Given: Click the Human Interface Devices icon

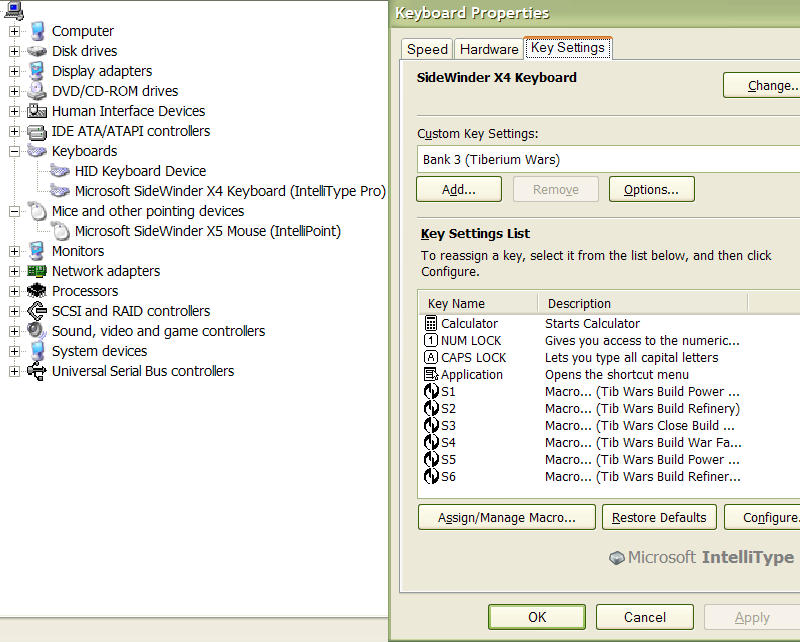Looking at the screenshot, I should [37, 111].
